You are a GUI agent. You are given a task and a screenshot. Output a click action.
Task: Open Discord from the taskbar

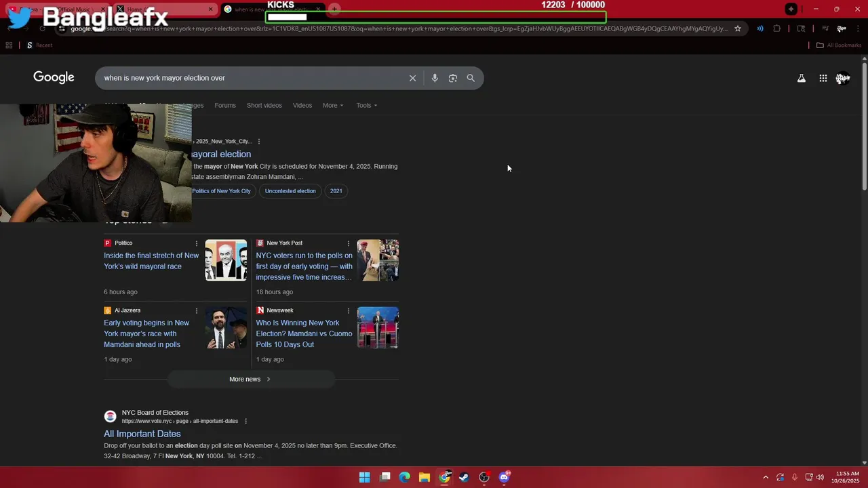pos(504,477)
